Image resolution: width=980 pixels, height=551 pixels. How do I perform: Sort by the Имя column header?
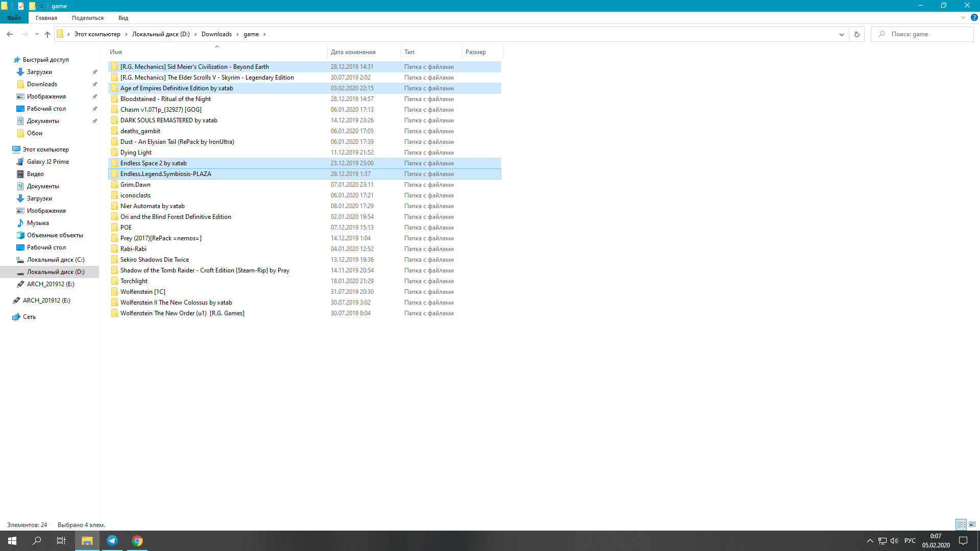click(217, 52)
